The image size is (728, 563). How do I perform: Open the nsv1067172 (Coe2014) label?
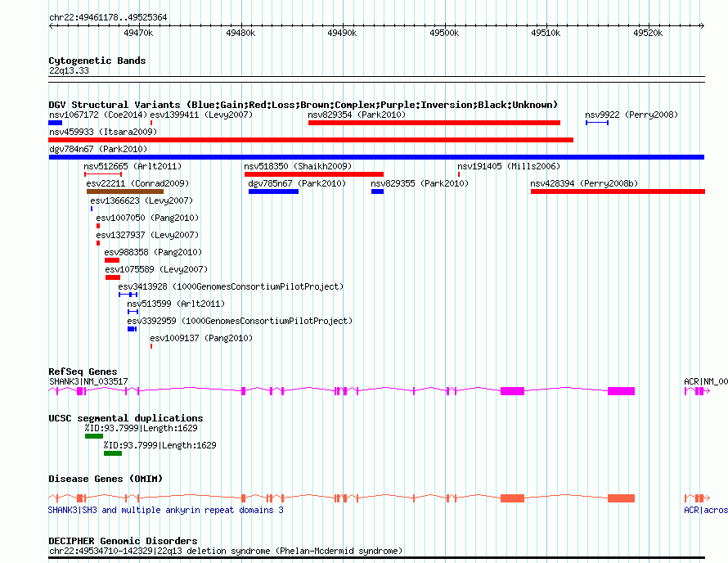click(98, 115)
